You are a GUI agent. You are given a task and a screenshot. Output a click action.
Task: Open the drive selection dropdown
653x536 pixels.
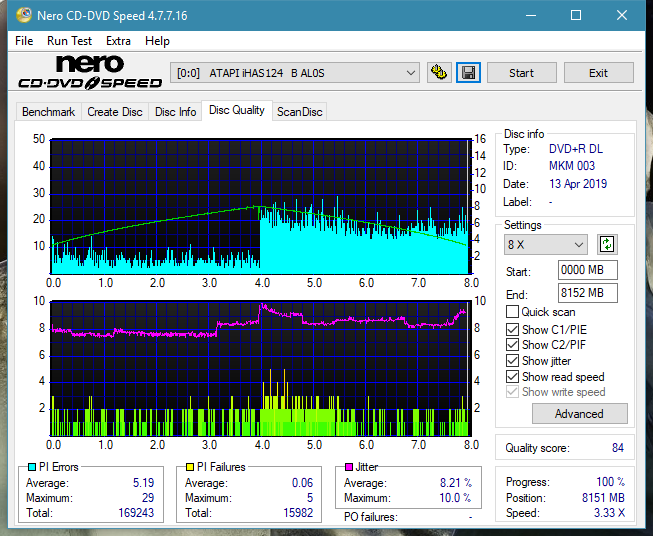point(295,73)
